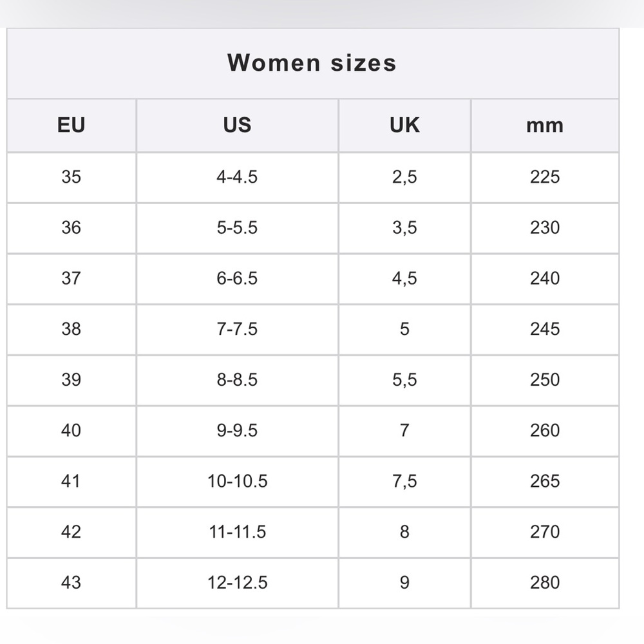Screen dimensions: 644x644
Task: Click the mm column header
Action: 545,125
